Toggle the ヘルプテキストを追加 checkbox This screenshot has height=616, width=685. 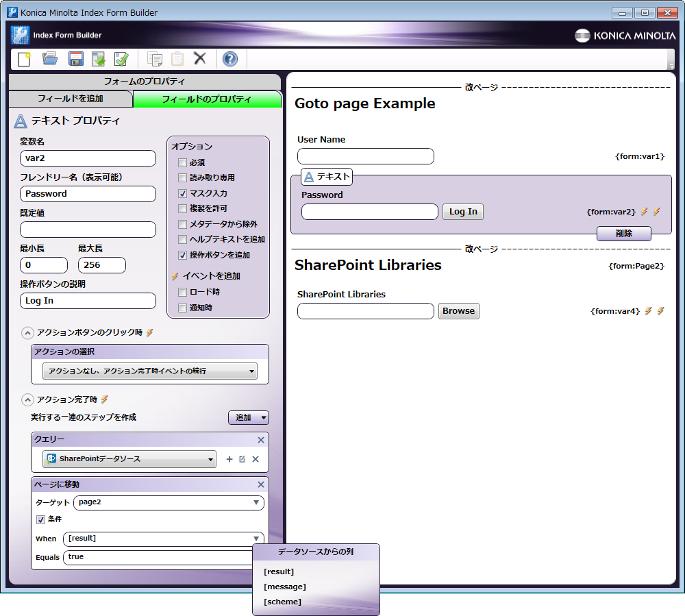[x=183, y=239]
